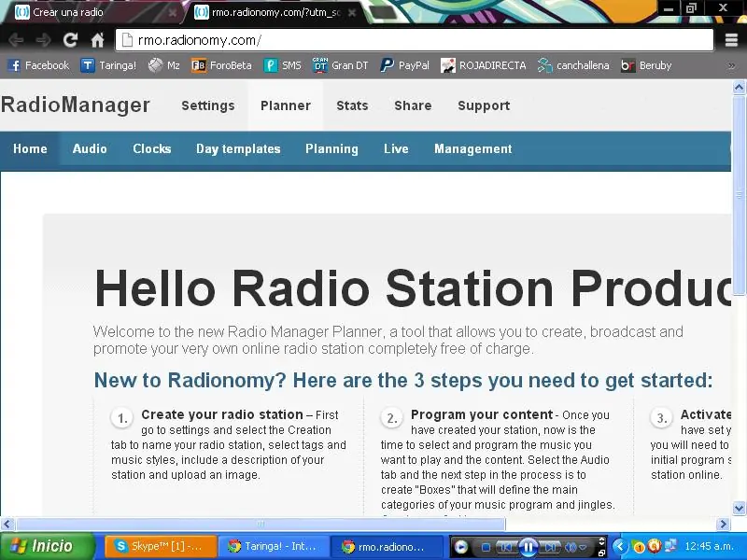Go to the Live tab
The width and height of the screenshot is (747, 560).
click(396, 148)
